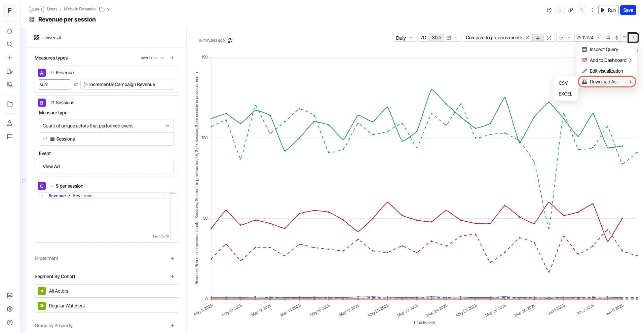The height and width of the screenshot is (333, 644).
Task: Expand the folder dropdown next to Michelle Fernando
Action: pyautogui.click(x=105, y=9)
